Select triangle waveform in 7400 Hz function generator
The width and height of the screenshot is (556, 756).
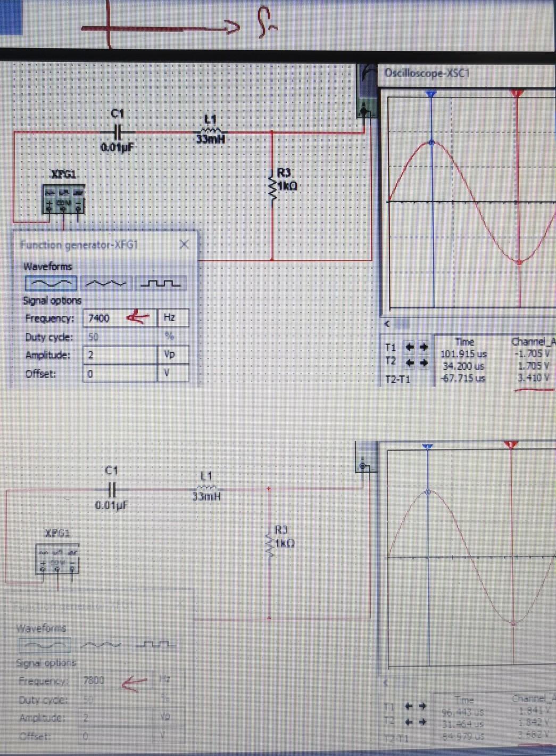pyautogui.click(x=106, y=283)
